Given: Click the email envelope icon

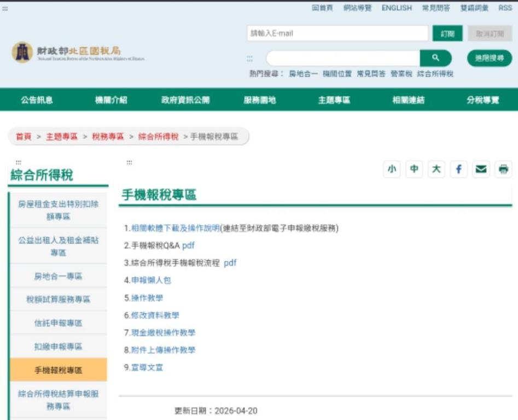Looking at the screenshot, I should coord(481,170).
